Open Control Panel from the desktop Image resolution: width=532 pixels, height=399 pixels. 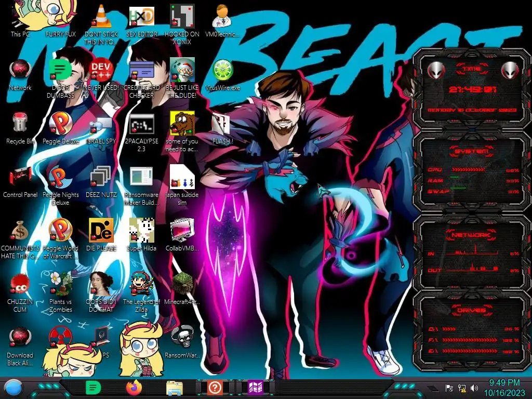pyautogui.click(x=20, y=182)
